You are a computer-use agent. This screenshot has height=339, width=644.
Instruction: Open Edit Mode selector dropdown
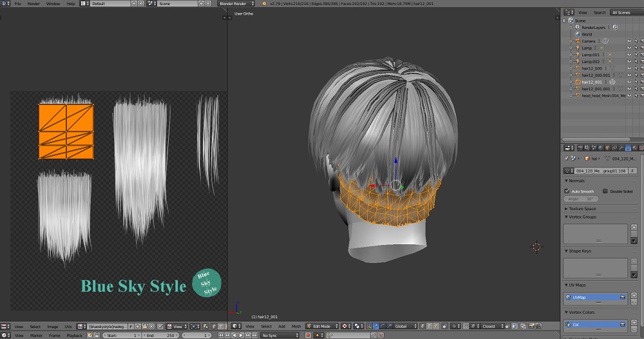(322, 326)
